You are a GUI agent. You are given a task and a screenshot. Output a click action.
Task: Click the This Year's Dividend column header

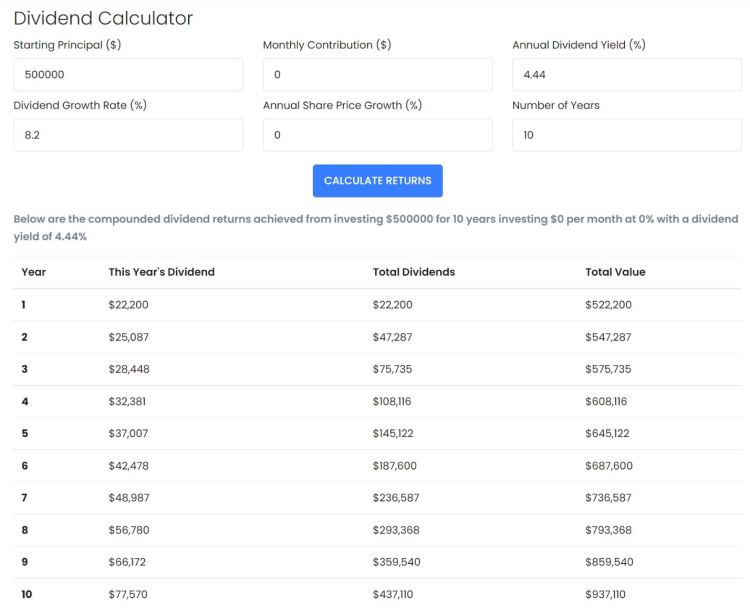pyautogui.click(x=162, y=272)
